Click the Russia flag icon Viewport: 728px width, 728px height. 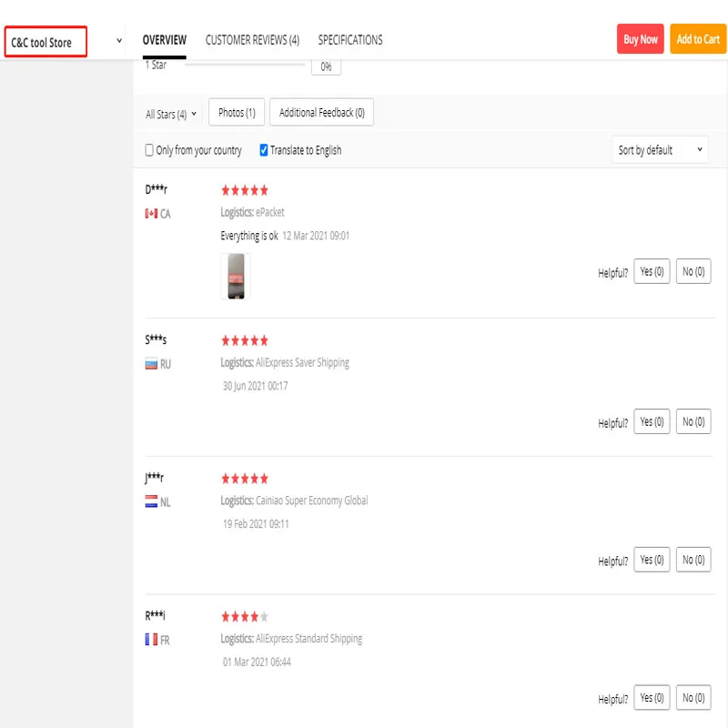(151, 364)
